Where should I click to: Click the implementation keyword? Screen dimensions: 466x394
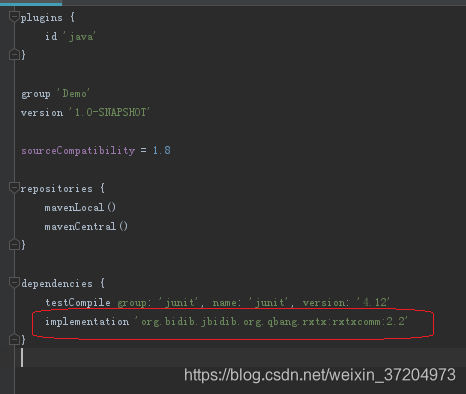click(x=87, y=322)
